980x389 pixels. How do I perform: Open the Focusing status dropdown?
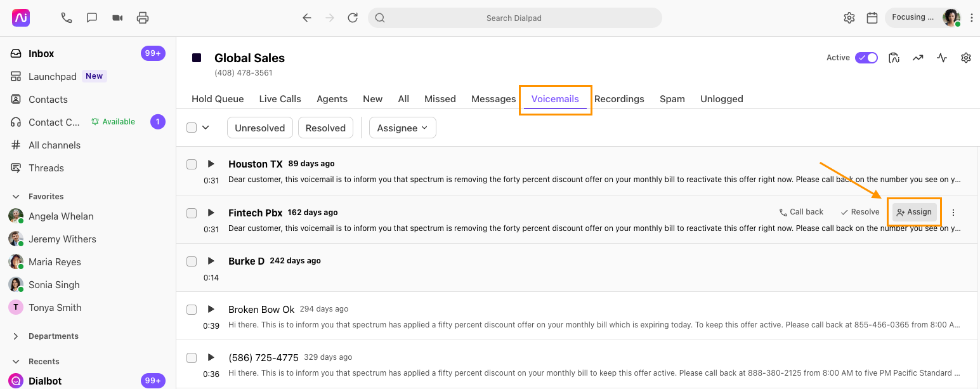913,17
